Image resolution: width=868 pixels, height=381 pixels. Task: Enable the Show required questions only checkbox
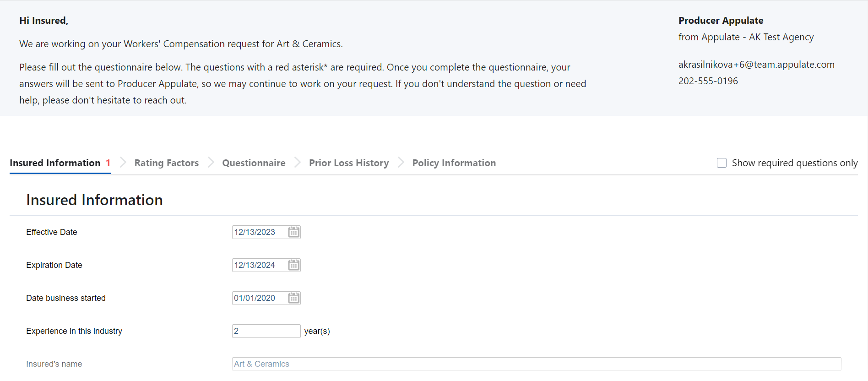pos(722,163)
